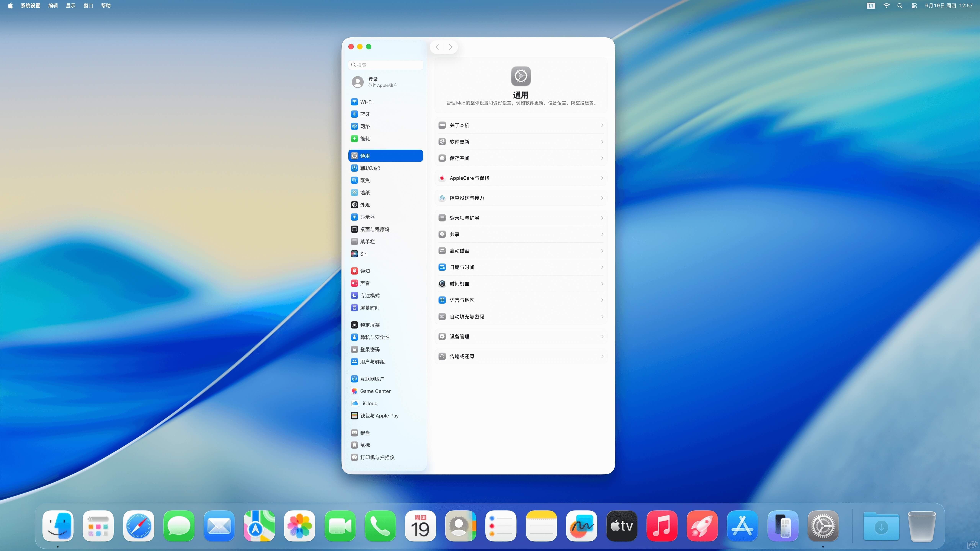This screenshot has height=551, width=980.
Task: Open 键盘 keyboard settings
Action: [x=385, y=433]
